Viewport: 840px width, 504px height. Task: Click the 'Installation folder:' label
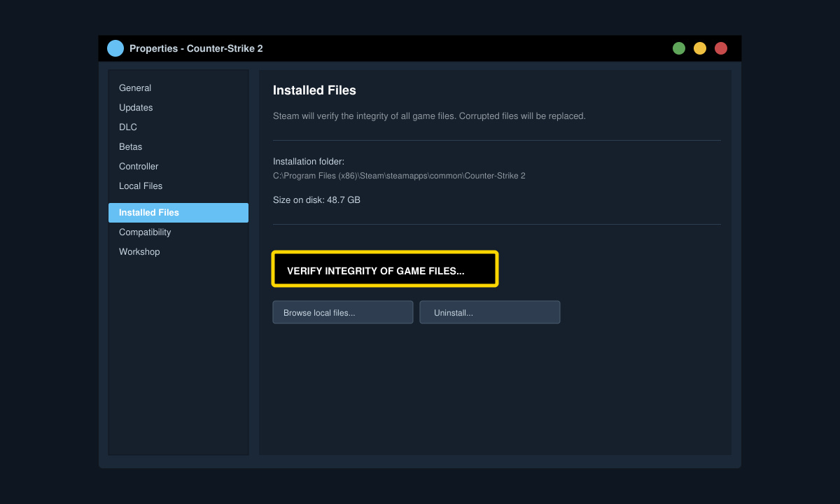click(x=309, y=162)
